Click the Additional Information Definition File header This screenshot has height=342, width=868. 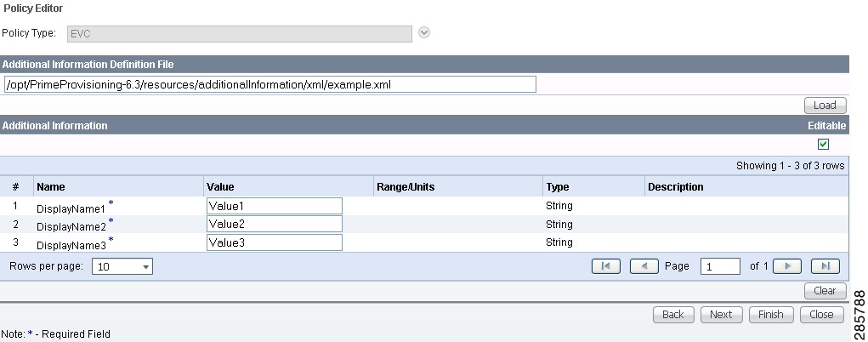tap(88, 65)
